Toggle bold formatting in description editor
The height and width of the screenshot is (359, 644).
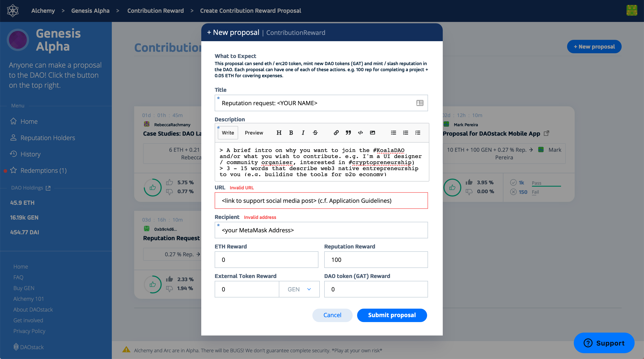point(291,132)
